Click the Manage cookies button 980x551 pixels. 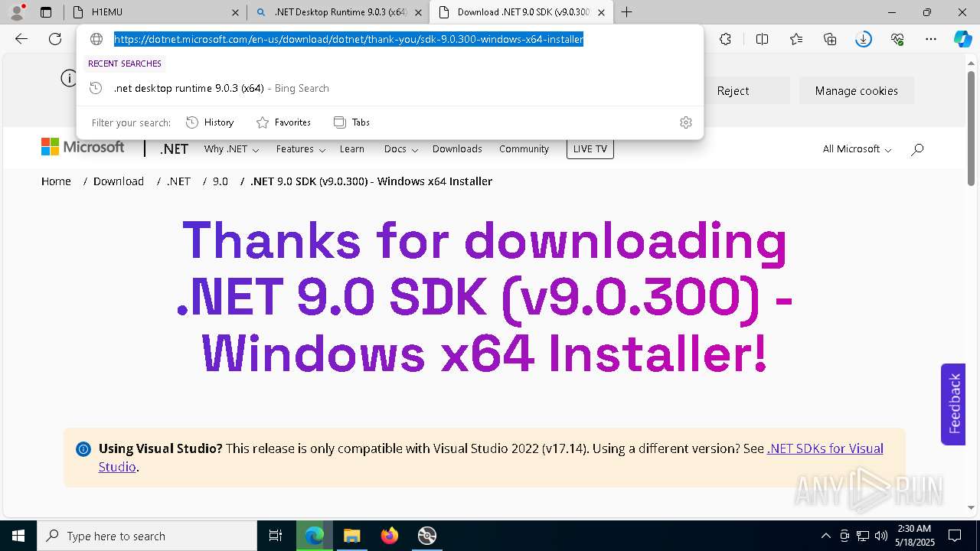[x=857, y=90]
